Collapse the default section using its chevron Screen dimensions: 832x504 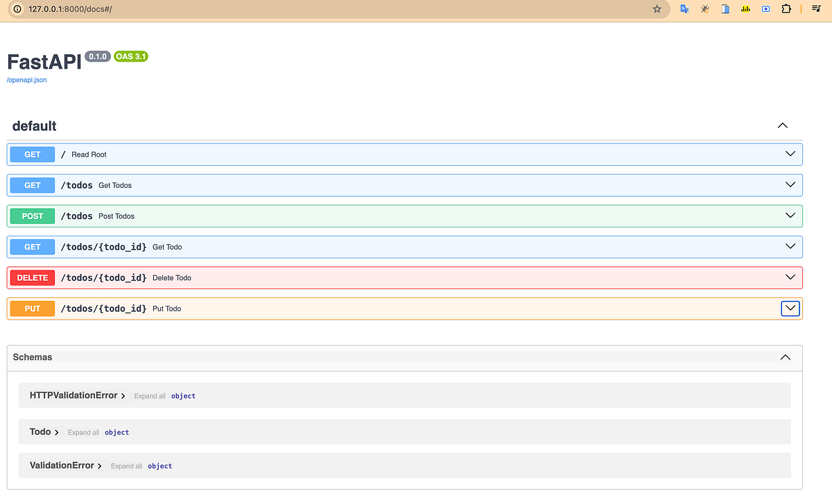(x=782, y=125)
